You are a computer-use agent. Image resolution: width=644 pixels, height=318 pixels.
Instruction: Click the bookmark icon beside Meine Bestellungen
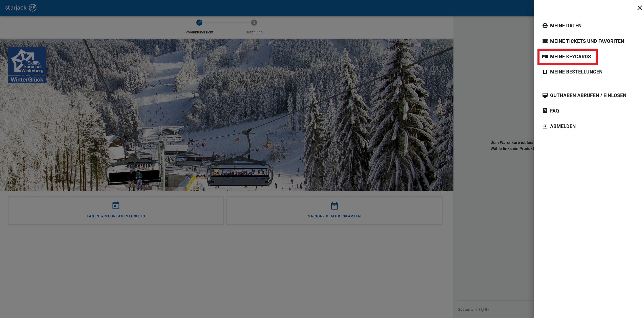coord(545,72)
